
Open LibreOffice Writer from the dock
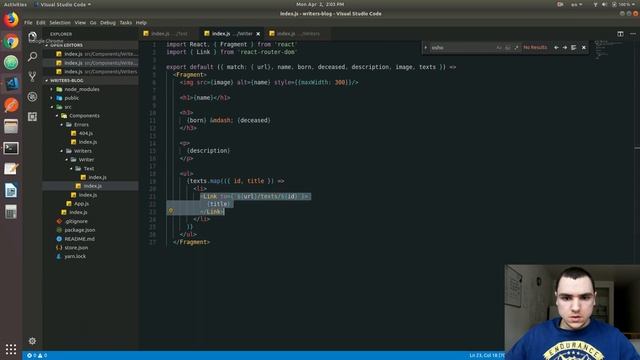point(11,190)
